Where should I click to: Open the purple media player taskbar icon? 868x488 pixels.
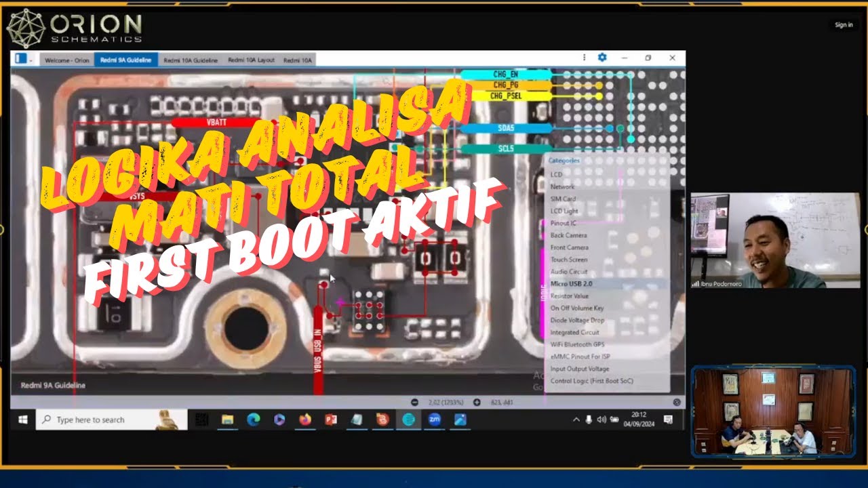point(279,420)
